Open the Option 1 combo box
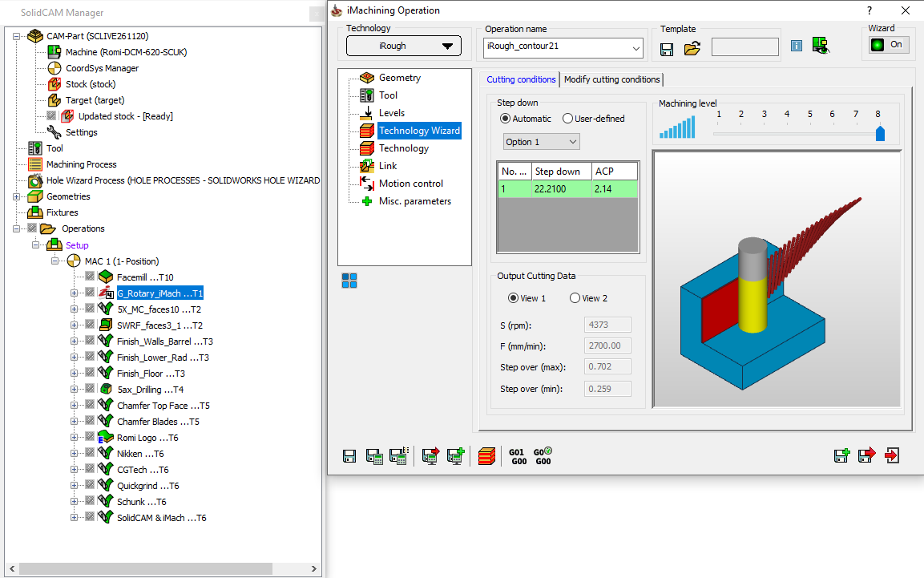Image resolution: width=924 pixels, height=578 pixels. tap(541, 142)
